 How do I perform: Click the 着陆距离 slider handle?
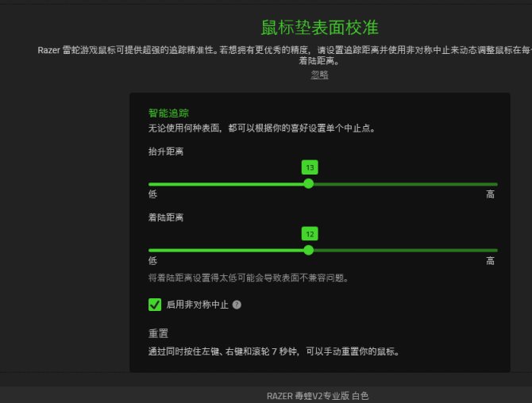pyautogui.click(x=308, y=251)
